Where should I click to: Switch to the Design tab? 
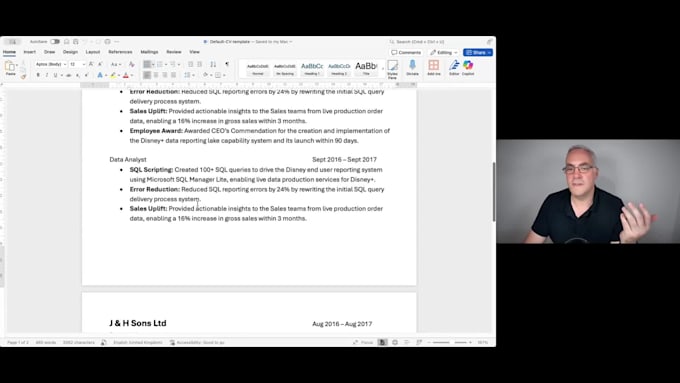pos(70,52)
